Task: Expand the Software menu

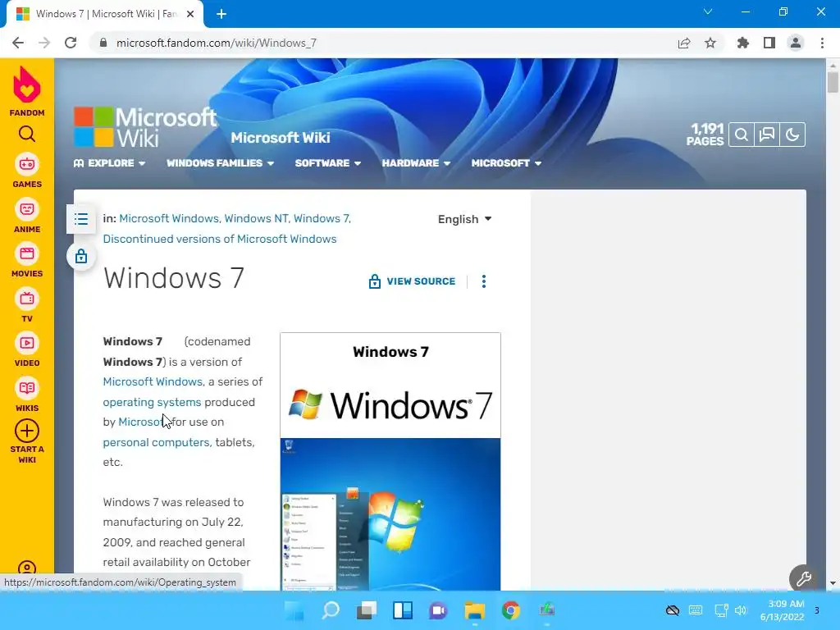Action: tap(328, 163)
